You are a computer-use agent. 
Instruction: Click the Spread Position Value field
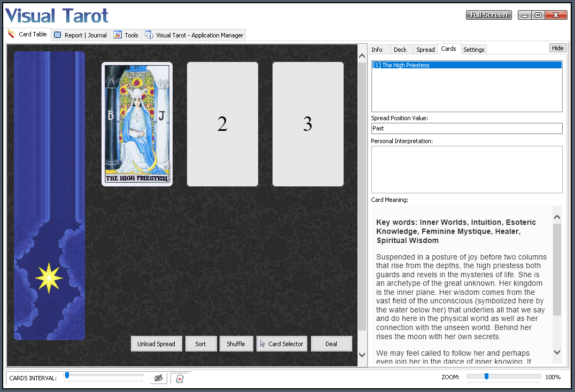pos(467,128)
